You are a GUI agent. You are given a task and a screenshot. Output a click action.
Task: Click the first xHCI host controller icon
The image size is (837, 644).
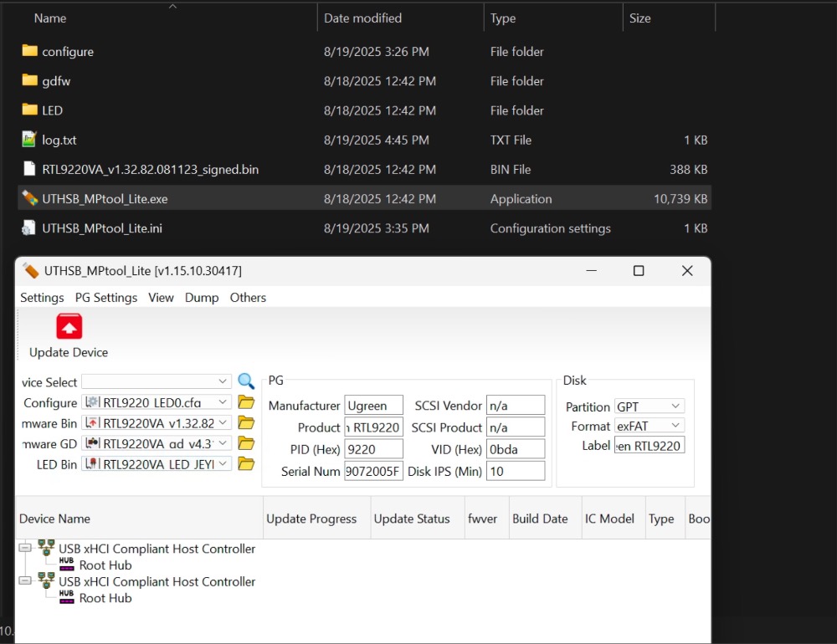pyautogui.click(x=46, y=548)
